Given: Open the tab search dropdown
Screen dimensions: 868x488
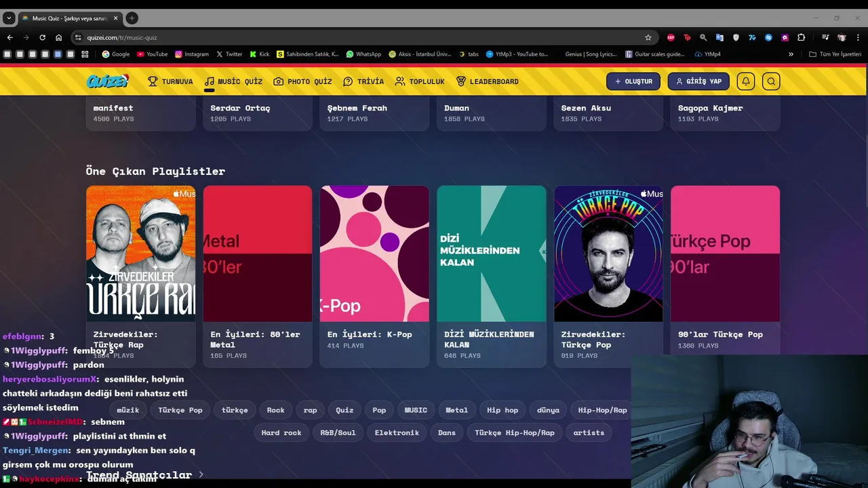Looking at the screenshot, I should pyautogui.click(x=9, y=18).
